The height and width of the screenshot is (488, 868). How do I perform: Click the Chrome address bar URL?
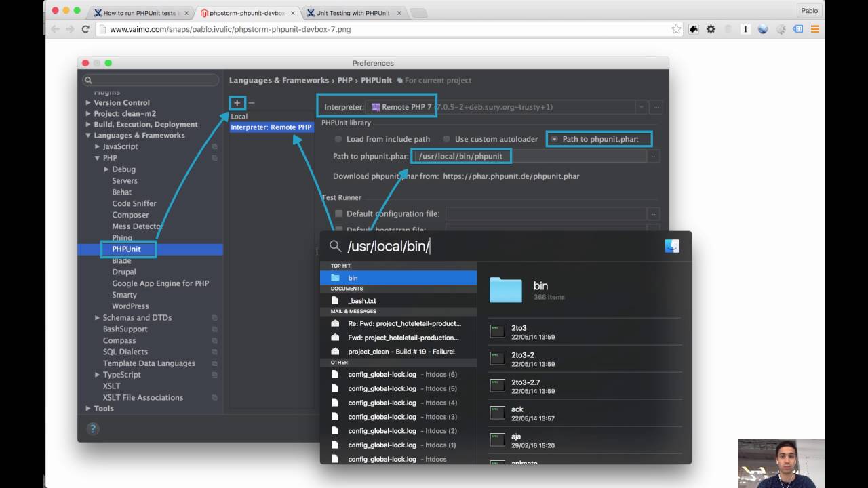click(230, 29)
